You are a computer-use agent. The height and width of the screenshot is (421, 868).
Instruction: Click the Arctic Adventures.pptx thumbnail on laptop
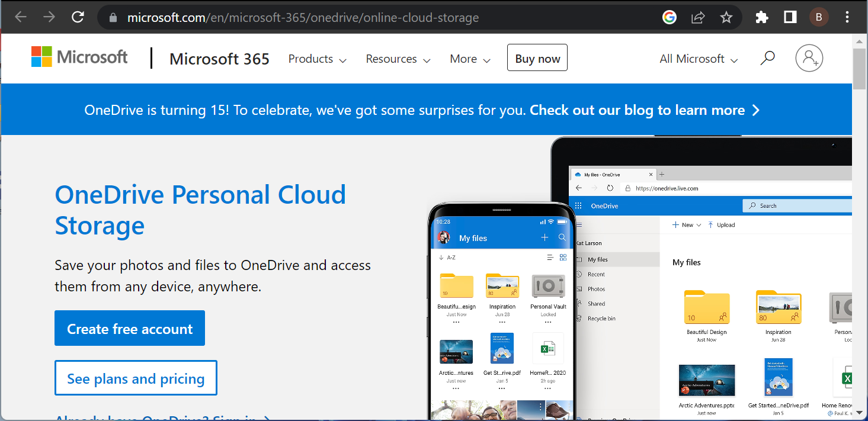(707, 380)
